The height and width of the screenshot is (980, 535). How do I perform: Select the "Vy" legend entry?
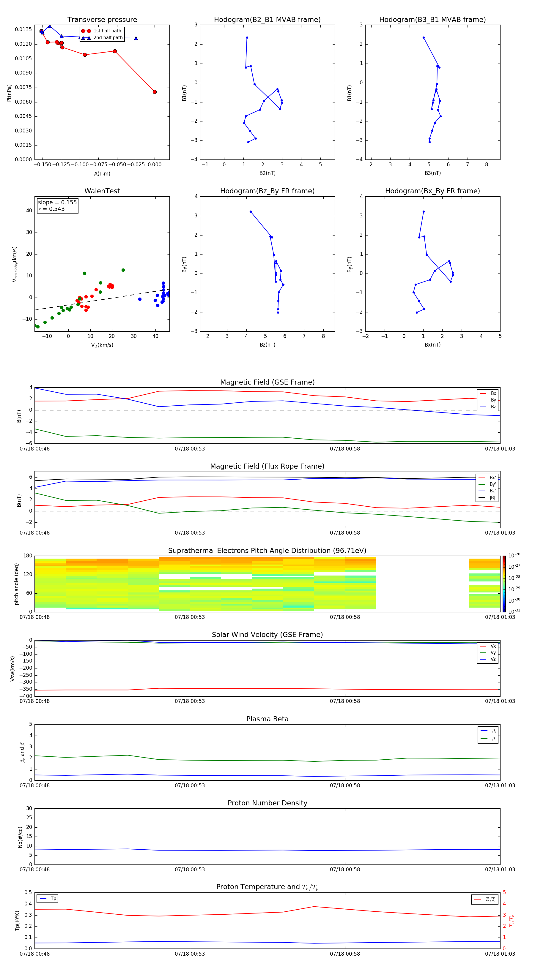pyautogui.click(x=488, y=652)
